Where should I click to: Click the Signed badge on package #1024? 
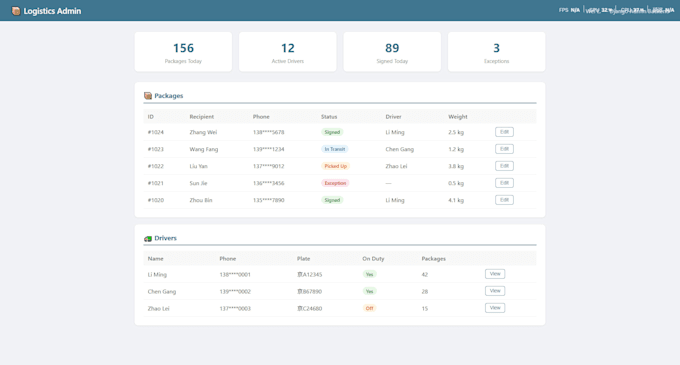[332, 132]
